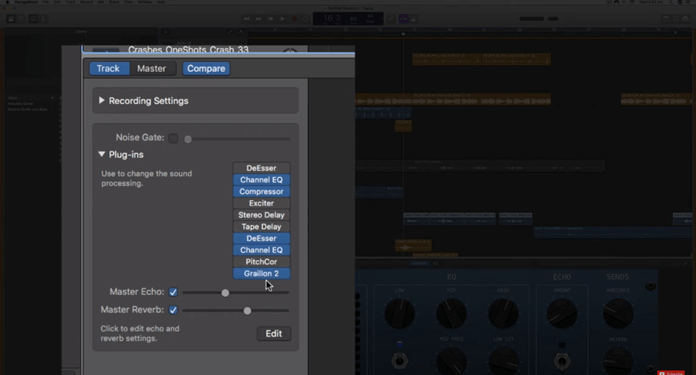
Task: Click the Noise Gate slider handle
Action: click(188, 139)
